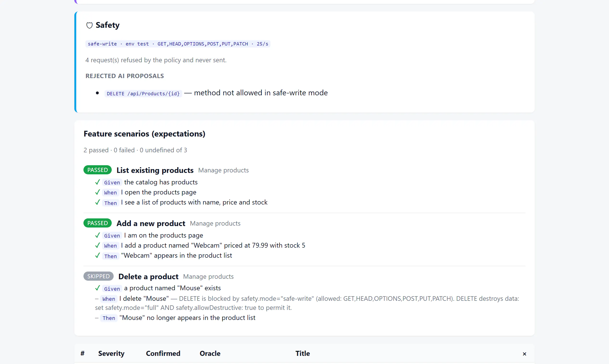Click the '4 request(s) refused' policy notice
The height and width of the screenshot is (364, 609).
point(156,60)
